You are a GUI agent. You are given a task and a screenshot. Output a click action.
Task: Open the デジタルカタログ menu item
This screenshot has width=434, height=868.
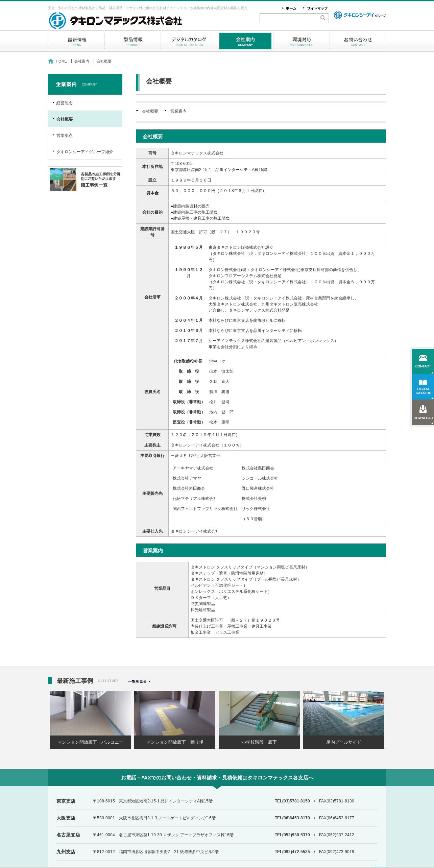point(189,41)
